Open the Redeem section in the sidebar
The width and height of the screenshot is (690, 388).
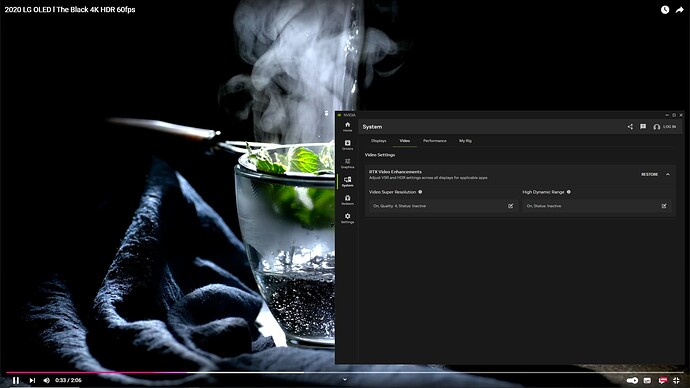point(347,200)
